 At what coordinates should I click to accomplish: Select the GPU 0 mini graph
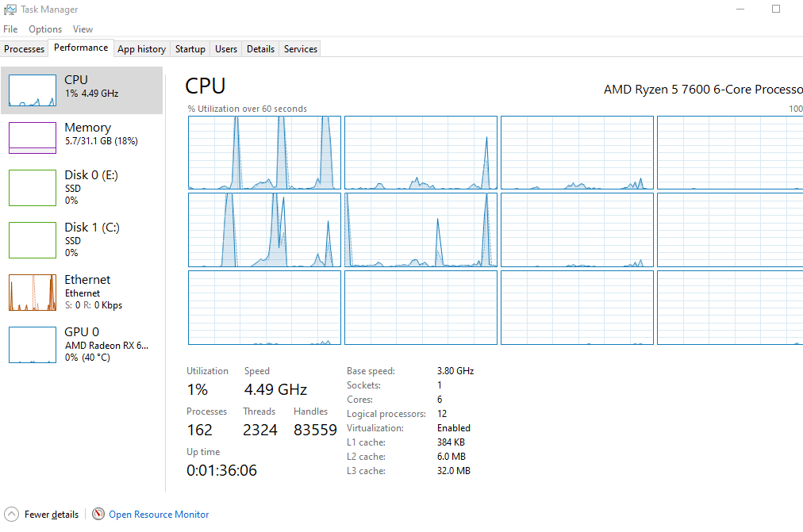(x=33, y=345)
